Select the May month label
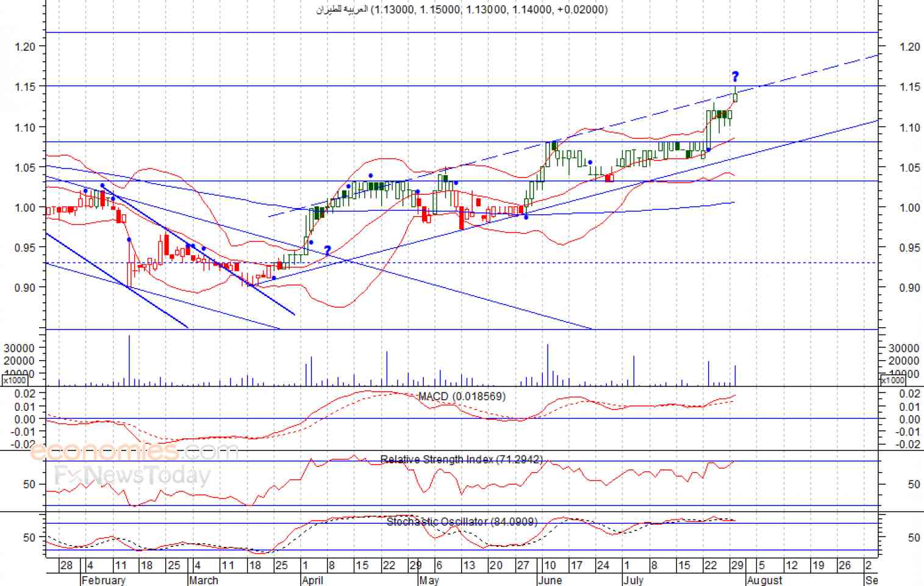 click(429, 580)
